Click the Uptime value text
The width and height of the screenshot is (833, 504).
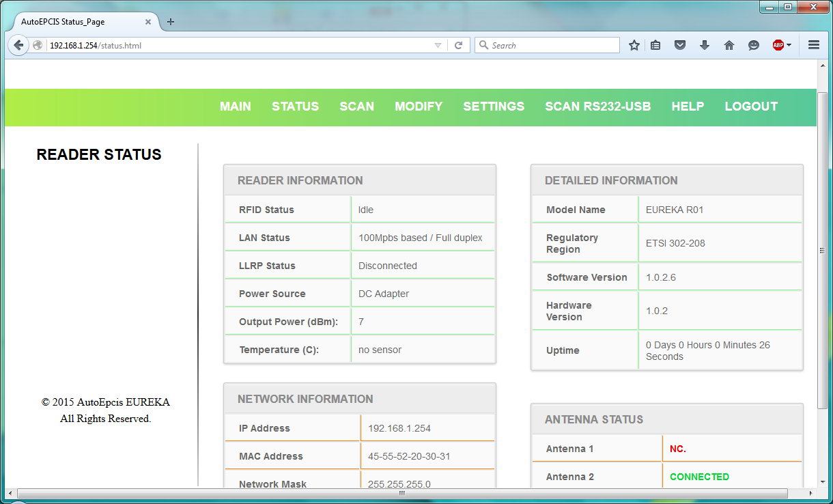tap(708, 351)
